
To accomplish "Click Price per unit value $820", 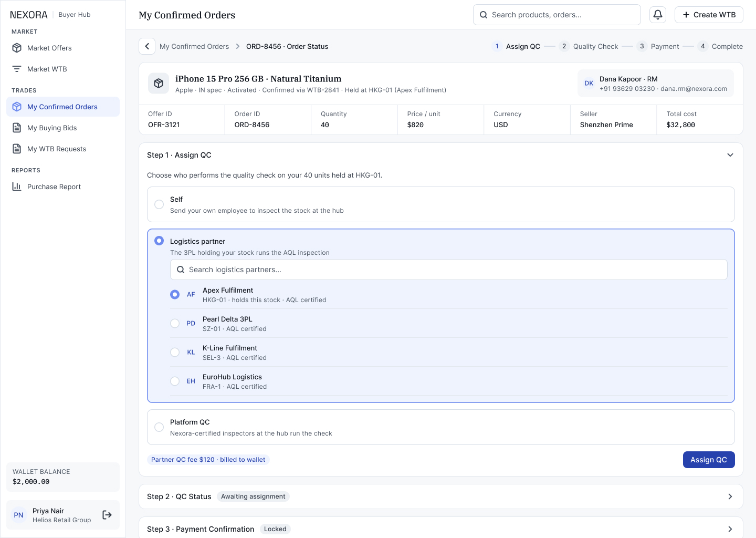I will [415, 125].
